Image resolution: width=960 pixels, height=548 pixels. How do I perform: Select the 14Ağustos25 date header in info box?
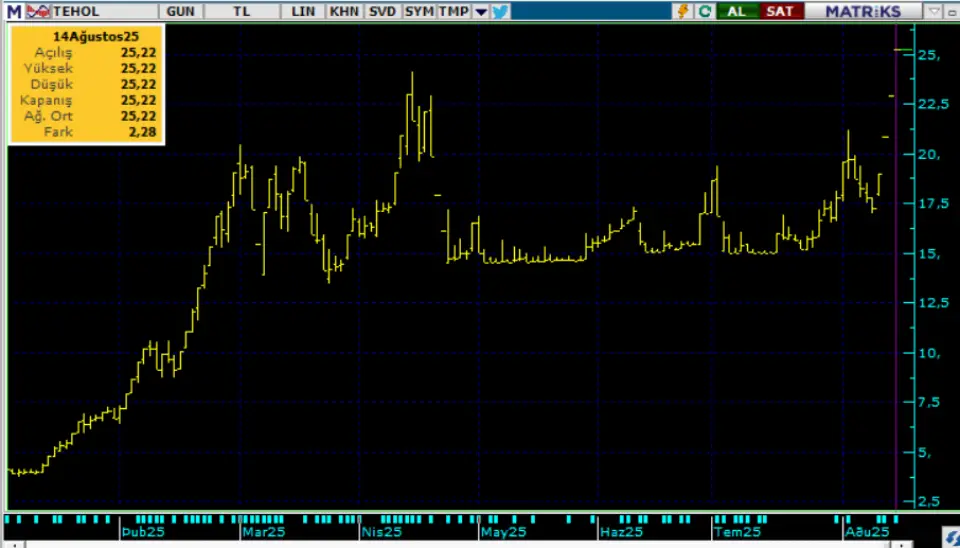96,37
